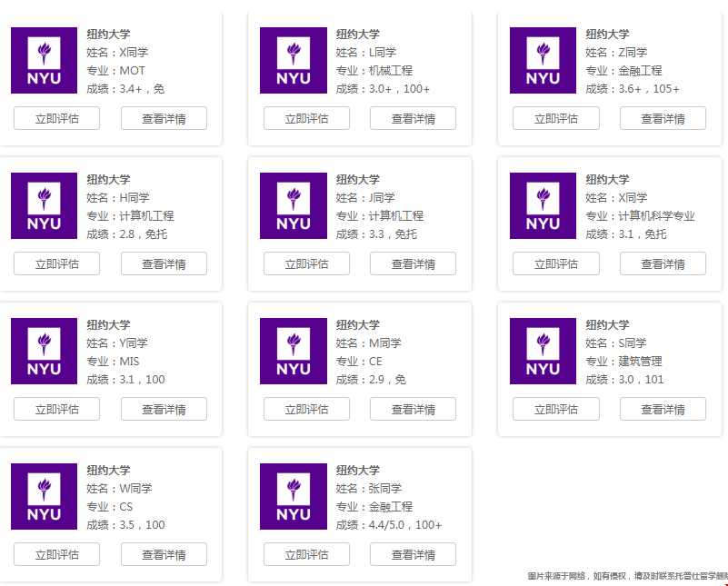Open M同学's details via 查看详情
Screen dimensions: 728x586
click(414, 409)
